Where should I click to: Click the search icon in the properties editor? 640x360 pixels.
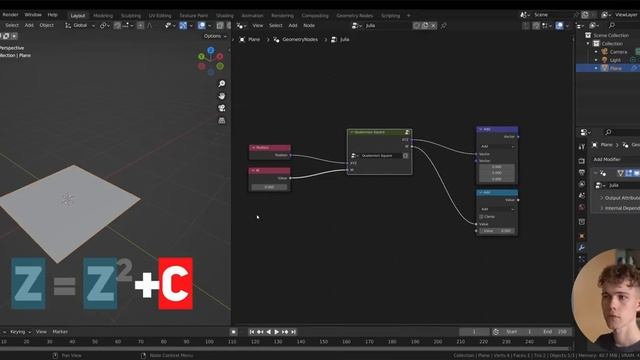[608, 132]
